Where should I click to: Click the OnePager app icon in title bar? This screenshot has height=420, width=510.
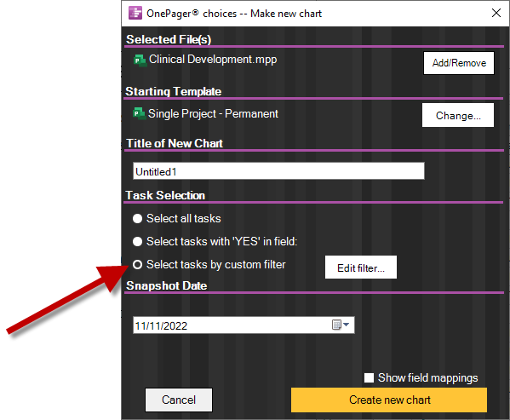click(x=135, y=14)
